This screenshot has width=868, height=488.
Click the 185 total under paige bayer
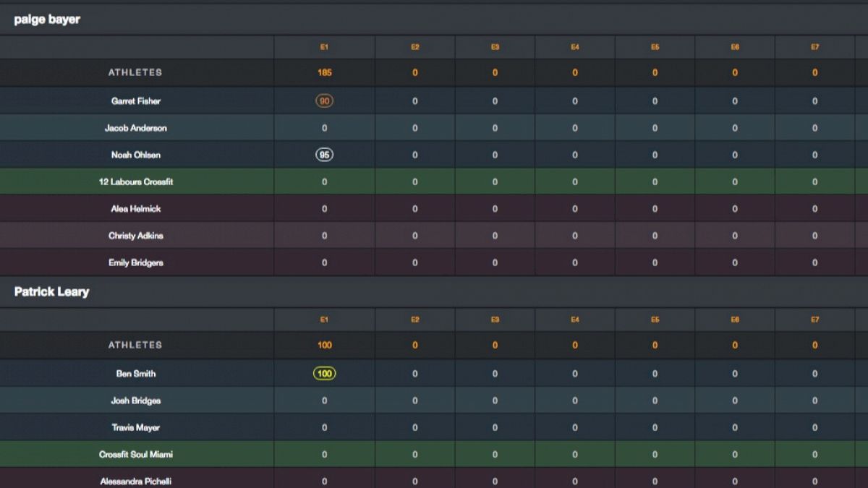click(324, 72)
